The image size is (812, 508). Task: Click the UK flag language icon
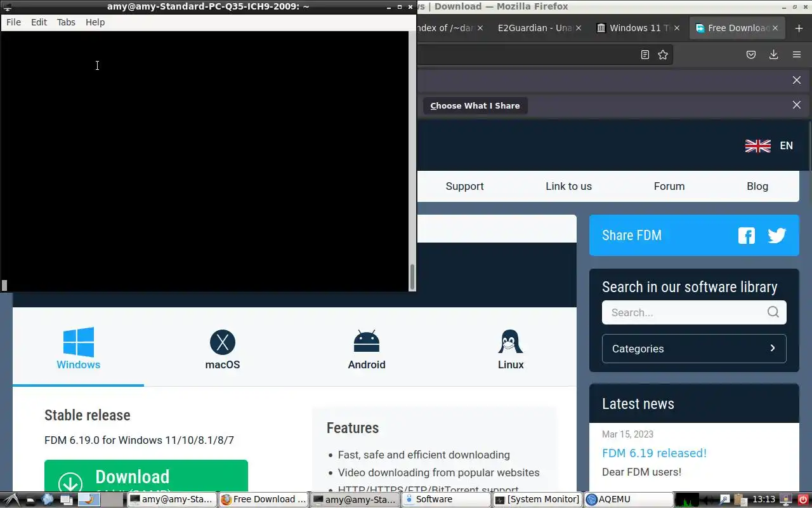757,145
